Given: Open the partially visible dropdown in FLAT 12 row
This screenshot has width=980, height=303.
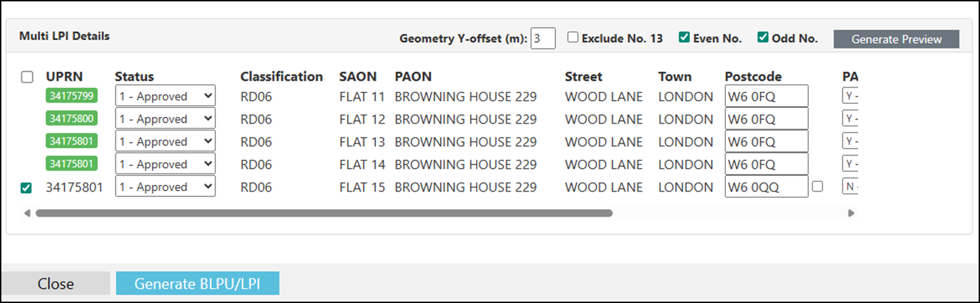Looking at the screenshot, I should 850,119.
